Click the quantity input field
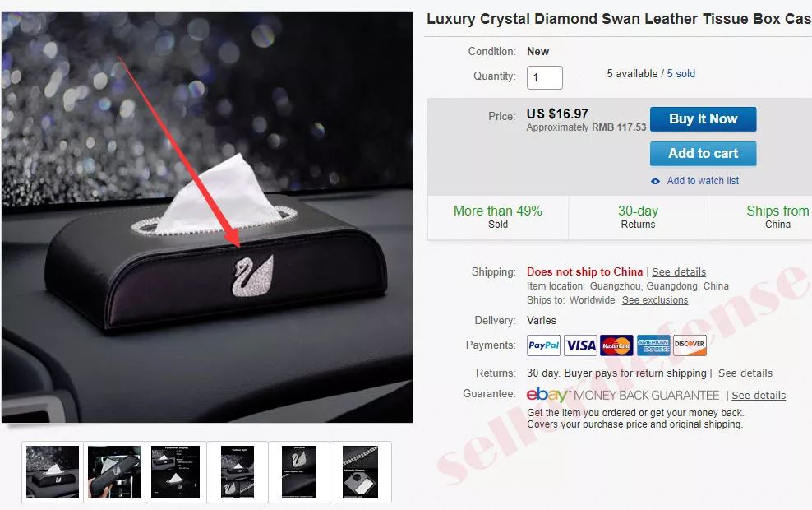The image size is (812, 510). point(544,78)
